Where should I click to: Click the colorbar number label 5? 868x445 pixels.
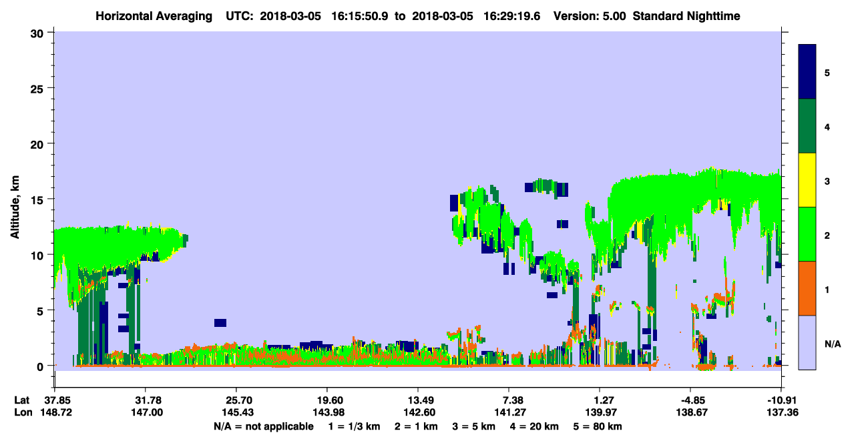coord(827,72)
